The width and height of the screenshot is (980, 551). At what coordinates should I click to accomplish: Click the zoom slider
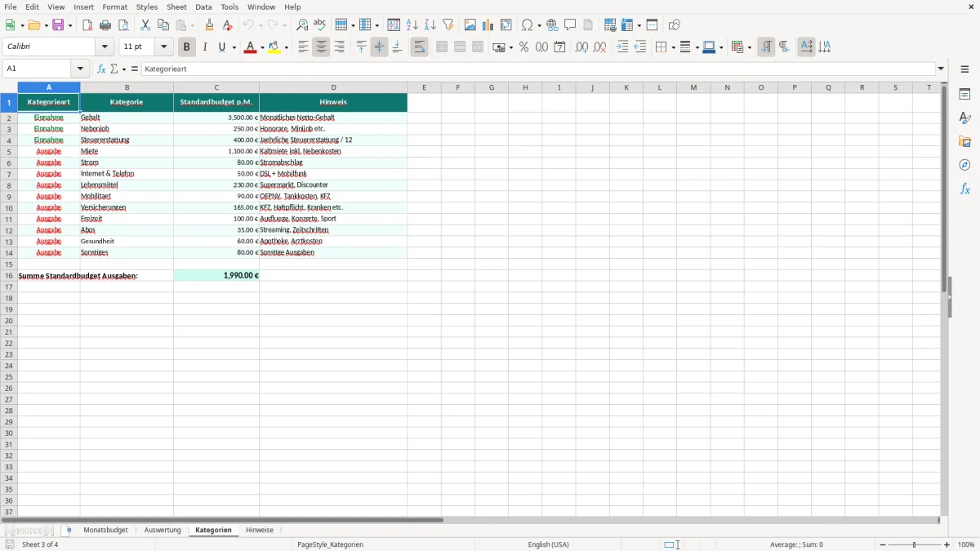coord(915,544)
